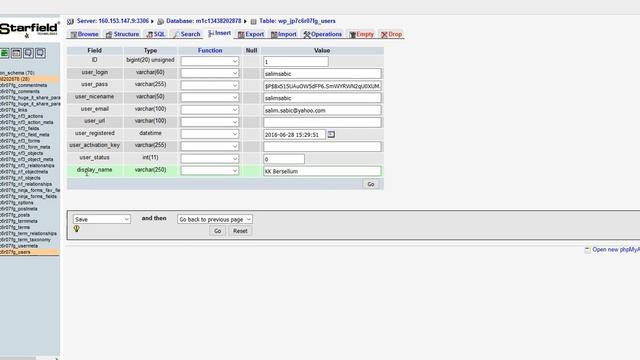640x360 pixels.
Task: Open the Table wp_jp7c6r07fg_users breadcrumb link
Action: pyautogui.click(x=297, y=21)
